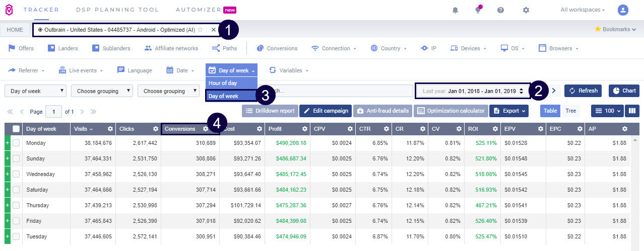Click the help question mark icon
Viewport: 644px width, 251px height.
click(500, 10)
